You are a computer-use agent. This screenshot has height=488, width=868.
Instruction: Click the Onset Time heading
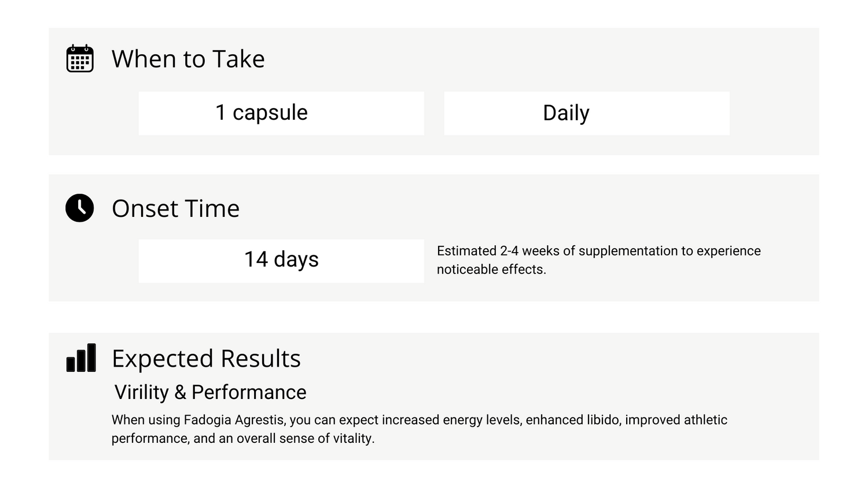pyautogui.click(x=175, y=208)
